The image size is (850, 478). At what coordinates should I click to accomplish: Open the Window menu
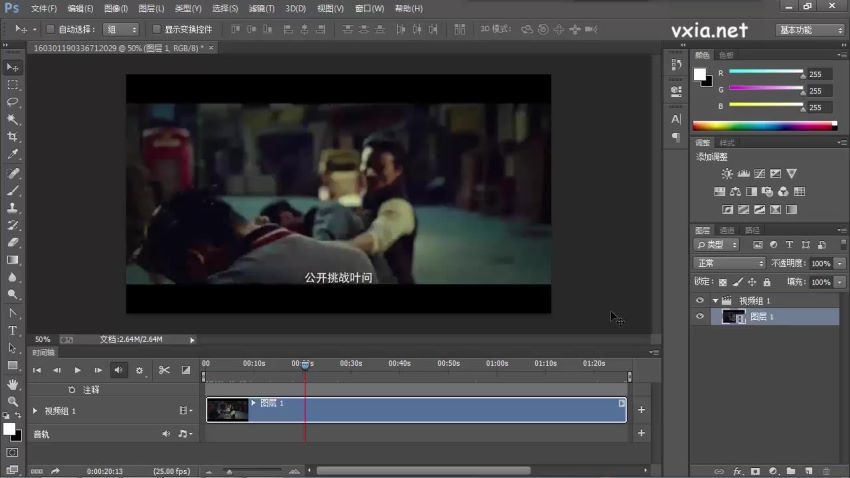(x=369, y=9)
